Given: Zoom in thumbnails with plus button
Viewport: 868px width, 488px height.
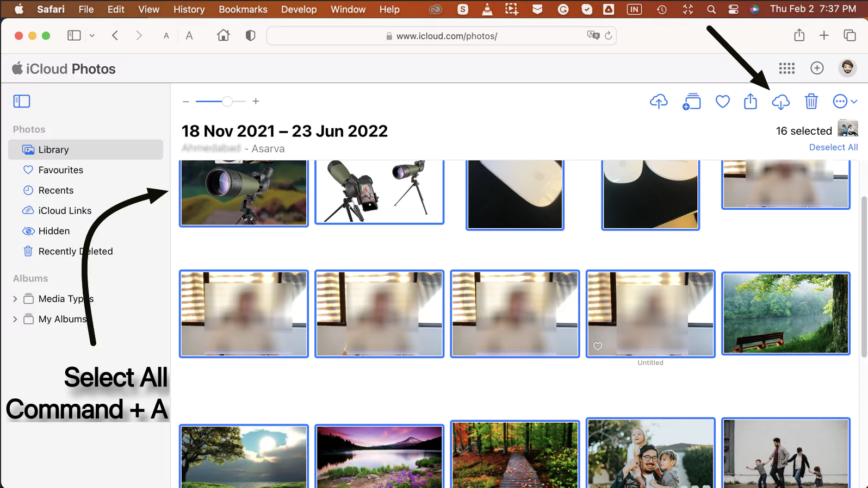Looking at the screenshot, I should point(256,101).
